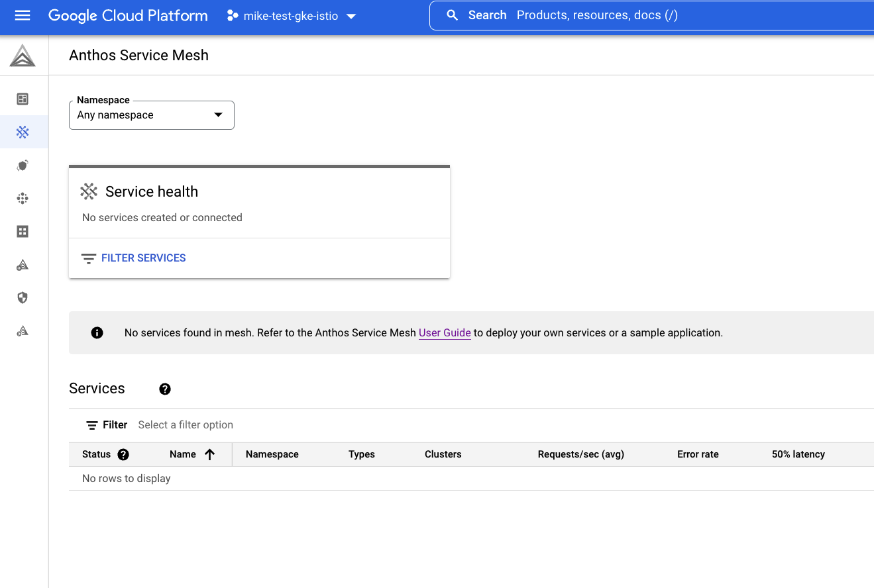The height and width of the screenshot is (588, 874).
Task: Select the Service Mesh sidebar icon
Action: (23, 132)
